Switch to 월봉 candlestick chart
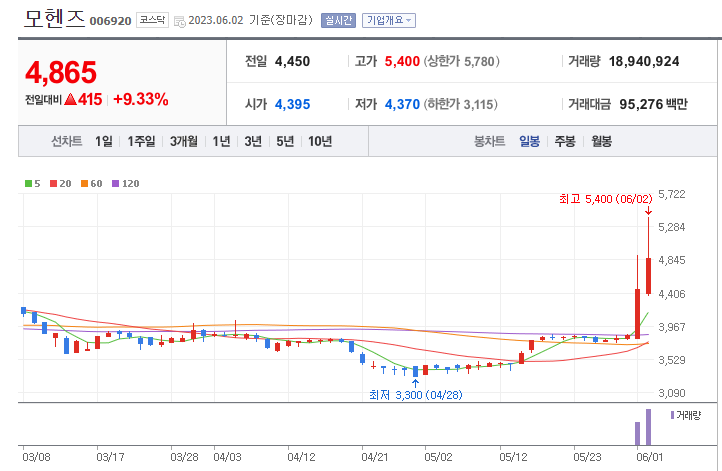The width and height of the screenshot is (722, 471). [x=601, y=141]
